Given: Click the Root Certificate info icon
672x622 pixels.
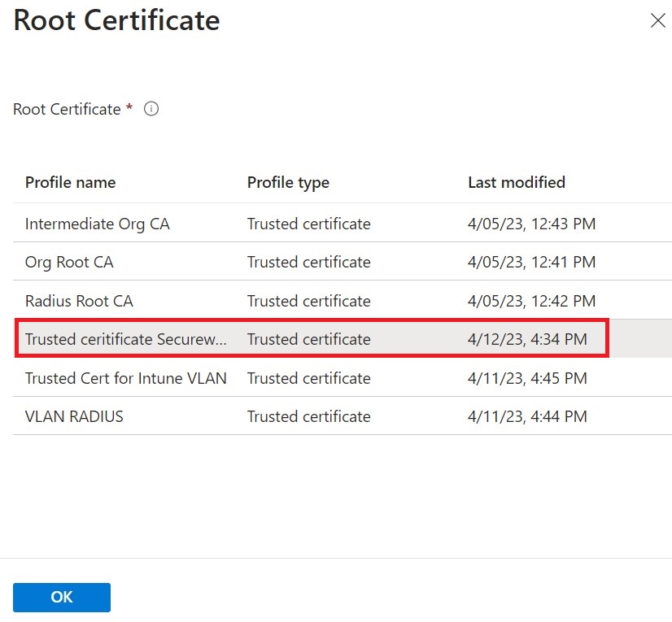Looking at the screenshot, I should click(151, 109).
